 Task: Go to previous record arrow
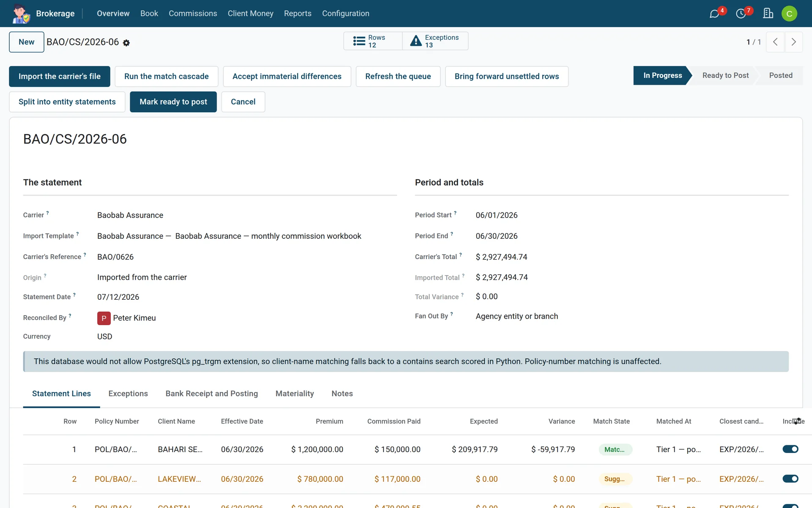[776, 42]
